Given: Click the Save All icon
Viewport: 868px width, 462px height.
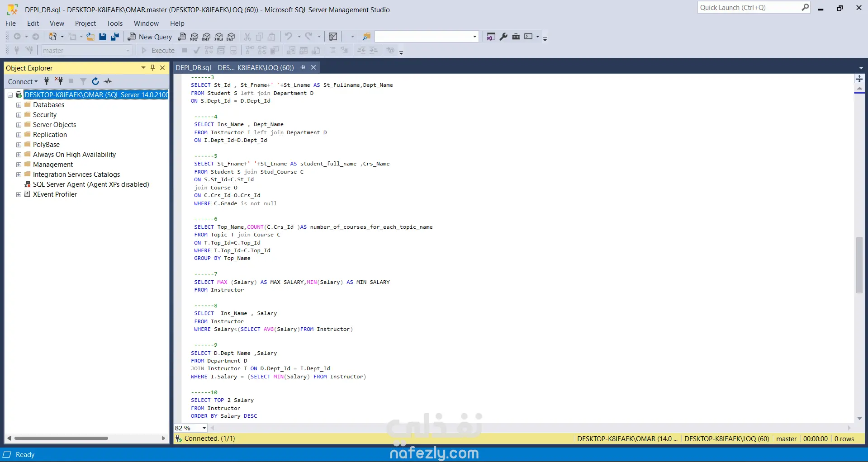Looking at the screenshot, I should (x=115, y=37).
